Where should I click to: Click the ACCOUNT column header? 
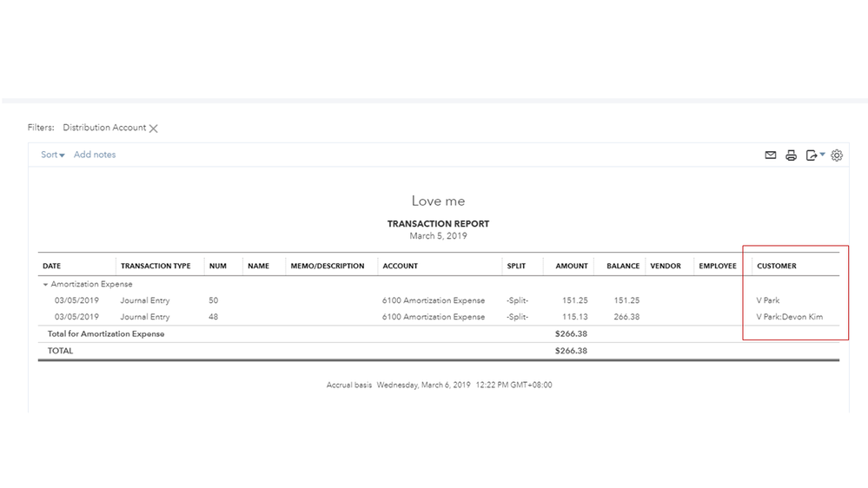click(x=401, y=266)
